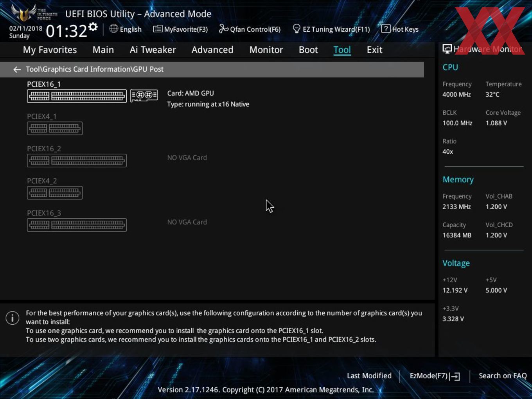The image size is (532, 399).
Task: Click the 02/11/2018 date text
Action: [x=26, y=29]
